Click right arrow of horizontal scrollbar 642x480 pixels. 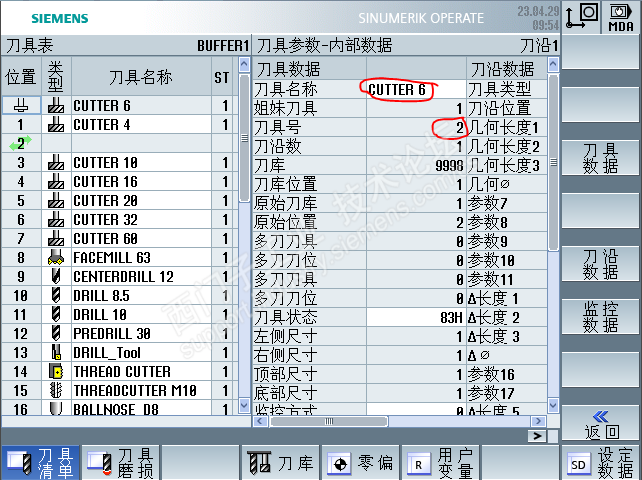tap(538, 421)
